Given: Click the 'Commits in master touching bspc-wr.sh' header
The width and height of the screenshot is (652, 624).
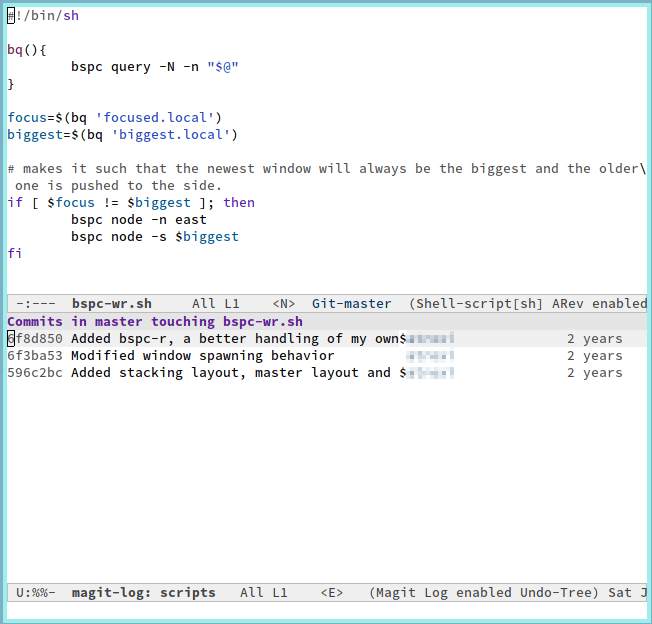Looking at the screenshot, I should click(x=155, y=322).
